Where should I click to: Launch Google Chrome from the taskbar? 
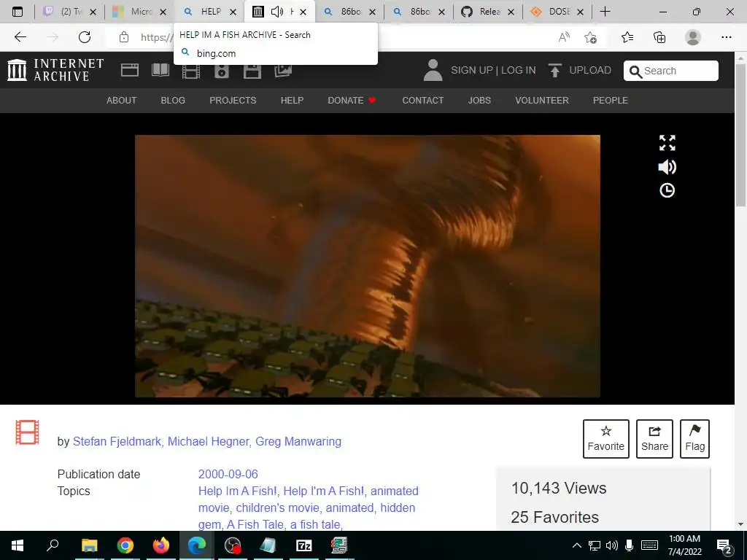pyautogui.click(x=125, y=545)
